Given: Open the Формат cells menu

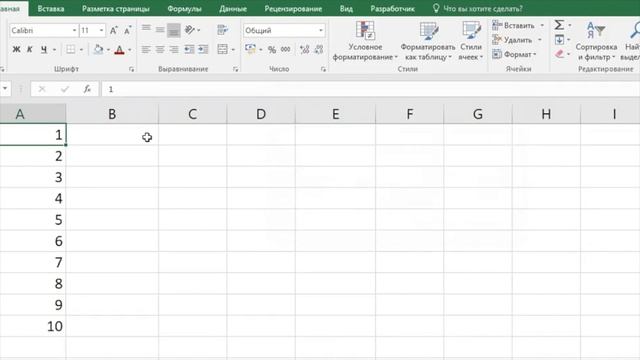Looking at the screenshot, I should [x=514, y=54].
